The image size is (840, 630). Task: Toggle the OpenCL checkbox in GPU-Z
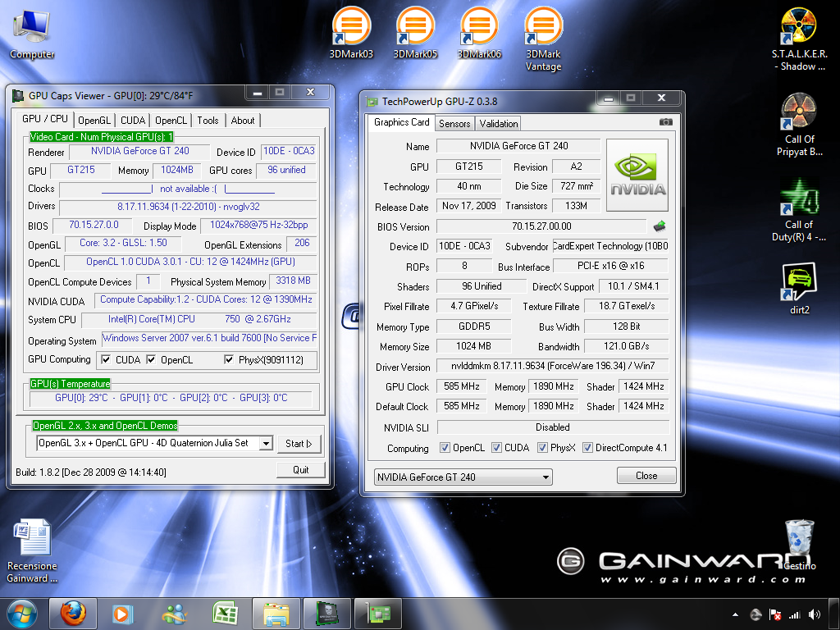coord(445,447)
